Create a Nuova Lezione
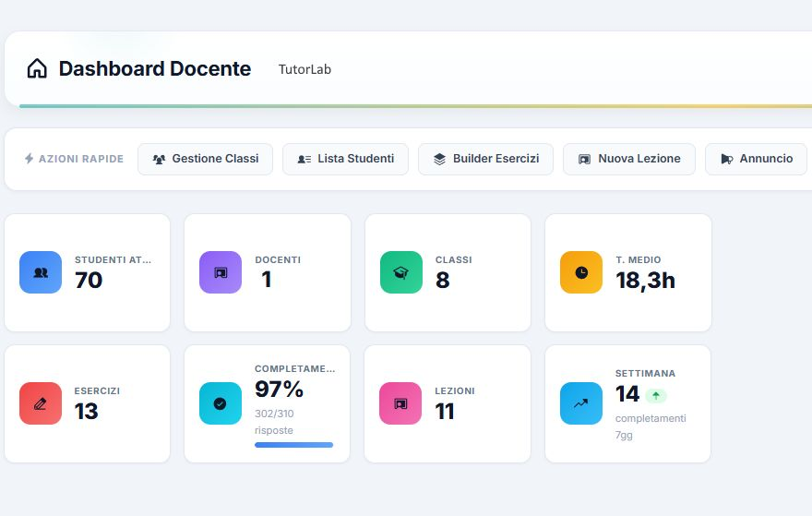This screenshot has height=516, width=812. [x=629, y=159]
